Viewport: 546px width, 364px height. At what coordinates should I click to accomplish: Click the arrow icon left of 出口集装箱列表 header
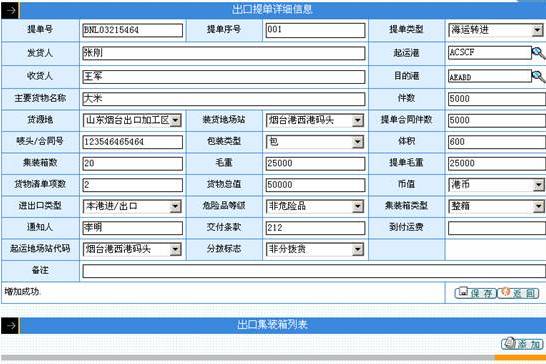pyautogui.click(x=10, y=326)
